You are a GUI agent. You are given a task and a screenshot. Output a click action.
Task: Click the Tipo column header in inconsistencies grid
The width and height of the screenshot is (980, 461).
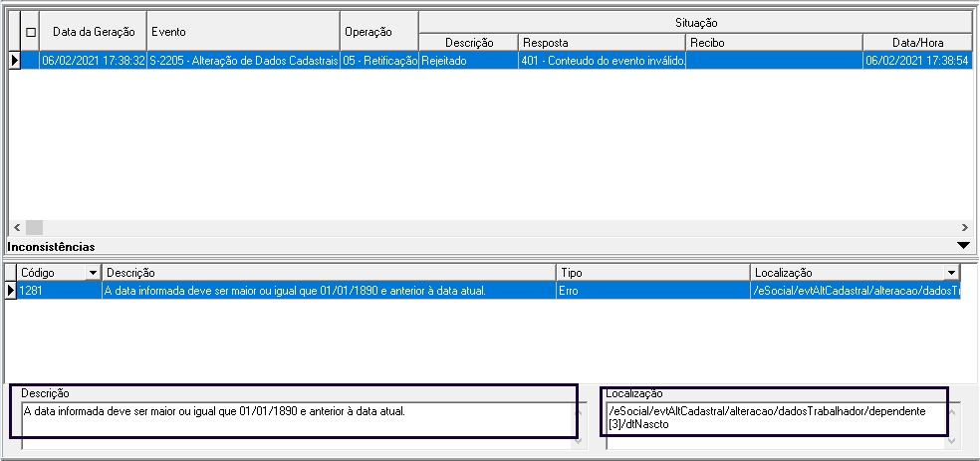(x=652, y=273)
